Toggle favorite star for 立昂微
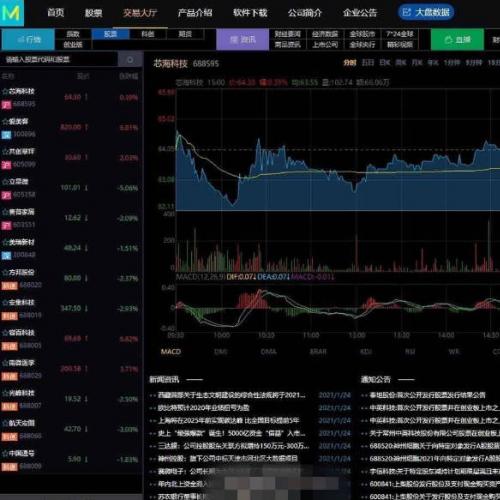The image size is (500, 500). pyautogui.click(x=5, y=182)
